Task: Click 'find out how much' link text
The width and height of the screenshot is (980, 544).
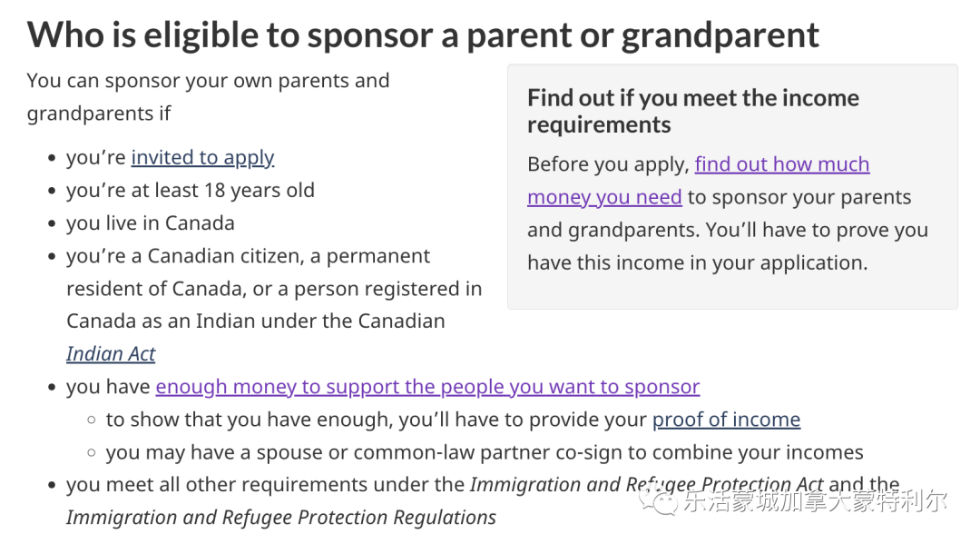Action: click(x=782, y=164)
